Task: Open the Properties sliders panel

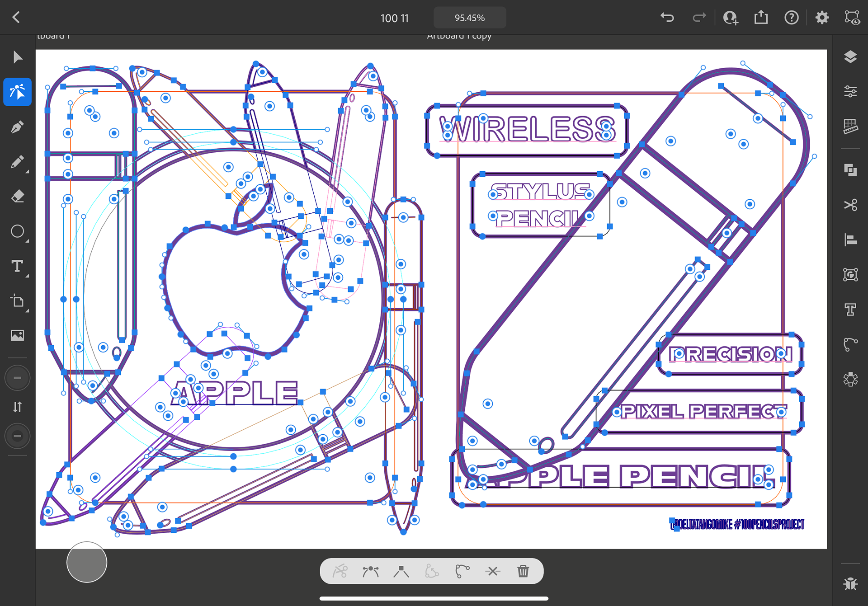Action: [x=850, y=92]
